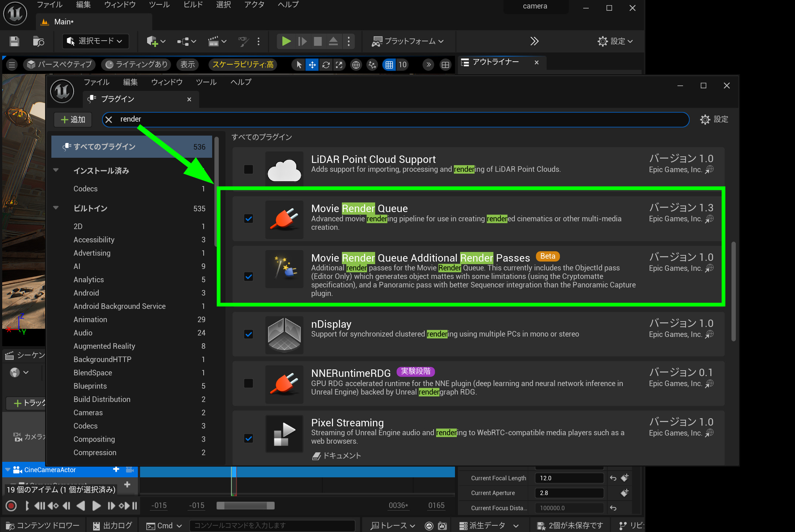Collapse the インストール済み category
This screenshot has width=795, height=532.
pos(56,170)
